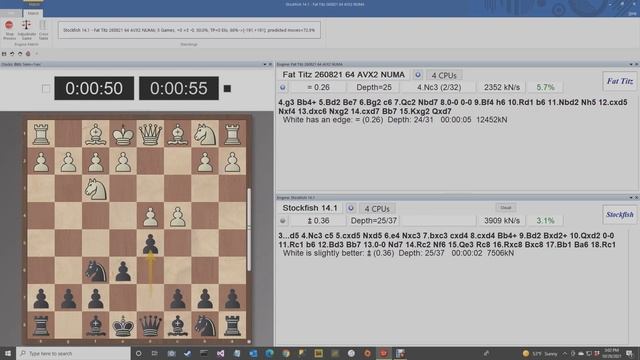Toggle the checkbox left of the clocks
This screenshot has width=640, height=360.
[x=46, y=89]
